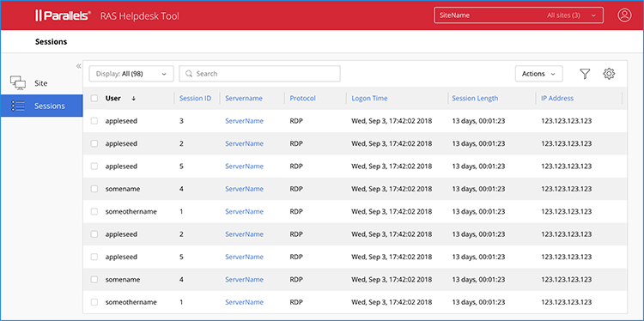The height and width of the screenshot is (321, 644).
Task: Click the Parallels logo
Action: 63,16
